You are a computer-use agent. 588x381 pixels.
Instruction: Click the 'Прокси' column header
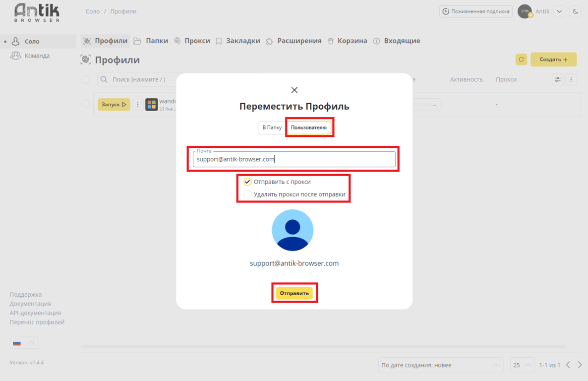pyautogui.click(x=506, y=79)
